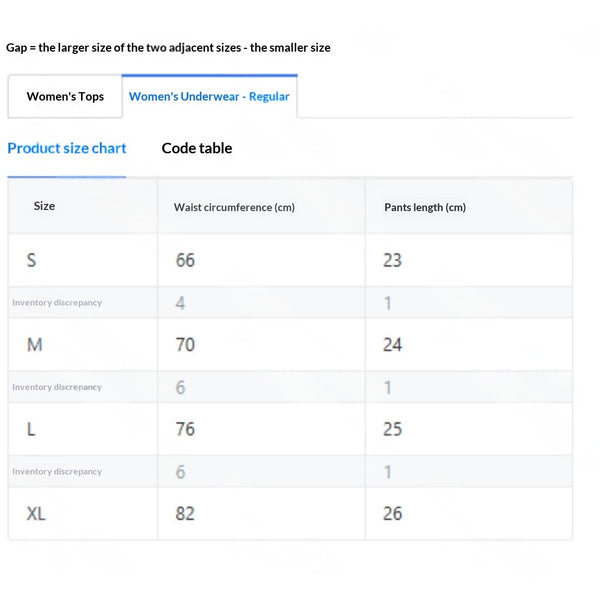
Task: Select the S size row label
Action: (x=31, y=260)
